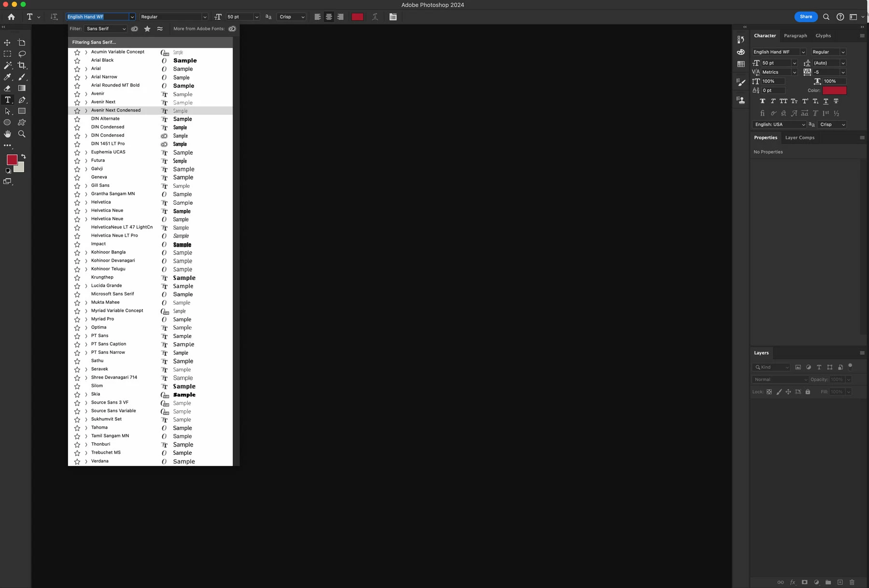The width and height of the screenshot is (869, 588).
Task: Create warped text
Action: coord(375,17)
